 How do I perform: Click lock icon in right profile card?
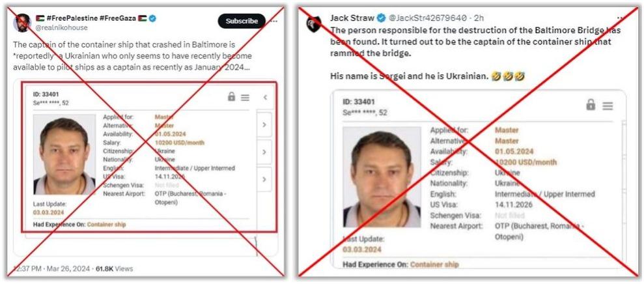pyautogui.click(x=591, y=105)
